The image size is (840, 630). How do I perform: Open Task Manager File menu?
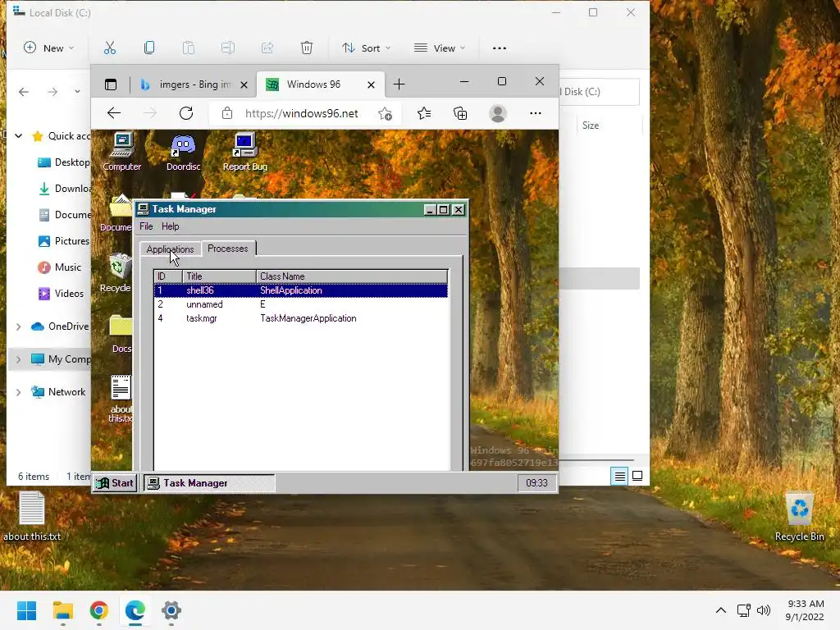click(146, 226)
